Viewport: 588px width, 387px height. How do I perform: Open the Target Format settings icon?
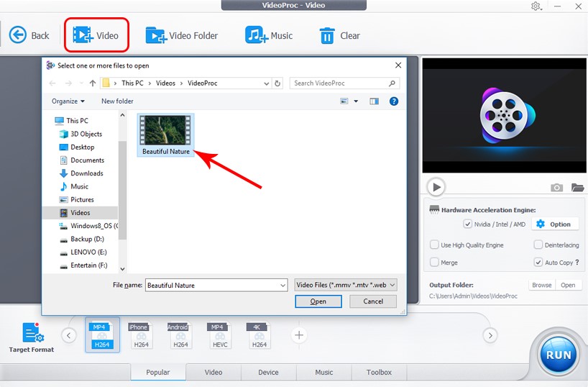(x=32, y=332)
